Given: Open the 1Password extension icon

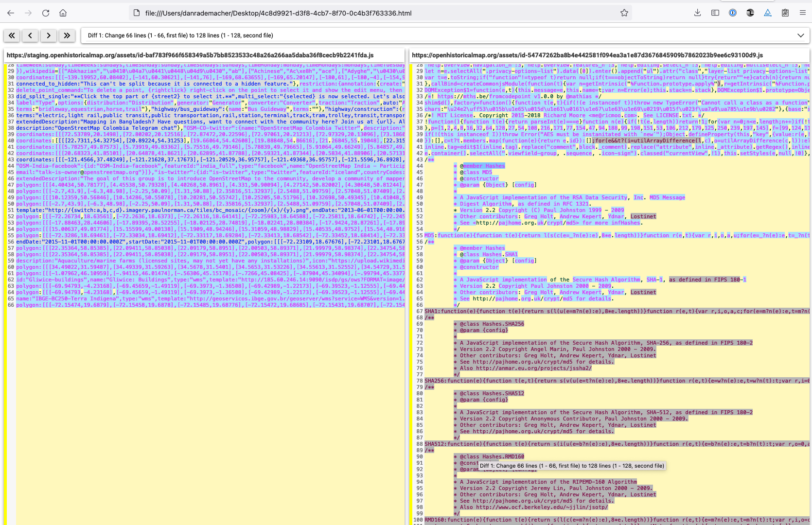Looking at the screenshot, I should (x=732, y=13).
